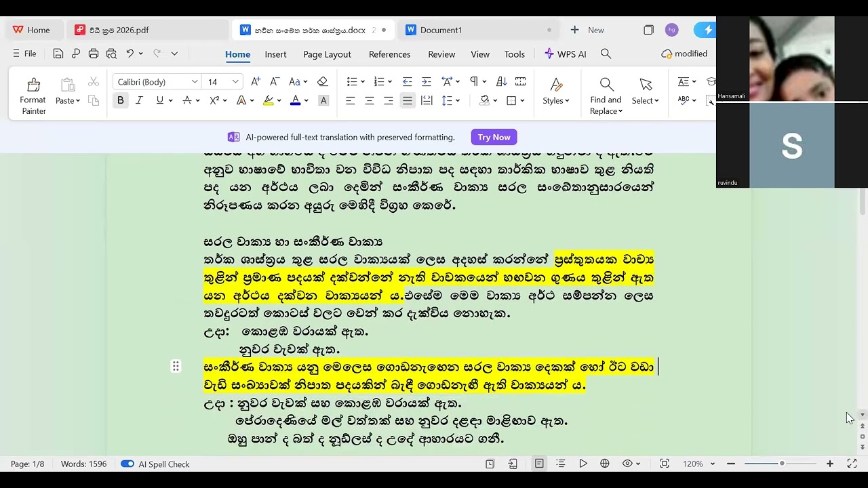868x488 pixels.
Task: Open the font name Calibri dropdown
Action: (x=195, y=82)
